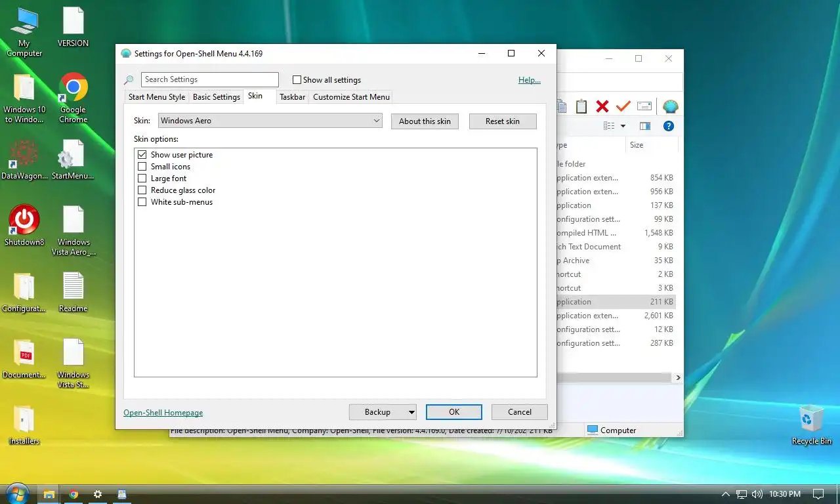
Task: Click the Reset skin button
Action: pyautogui.click(x=503, y=121)
